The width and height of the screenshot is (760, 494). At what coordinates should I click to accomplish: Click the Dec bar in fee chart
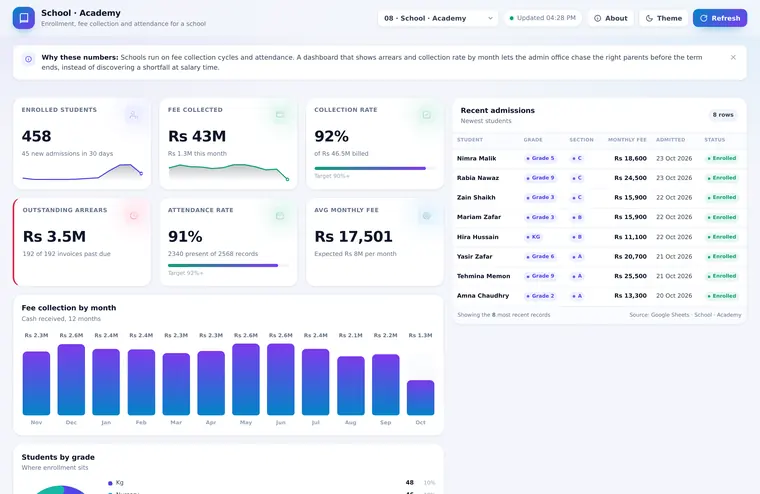click(71, 380)
